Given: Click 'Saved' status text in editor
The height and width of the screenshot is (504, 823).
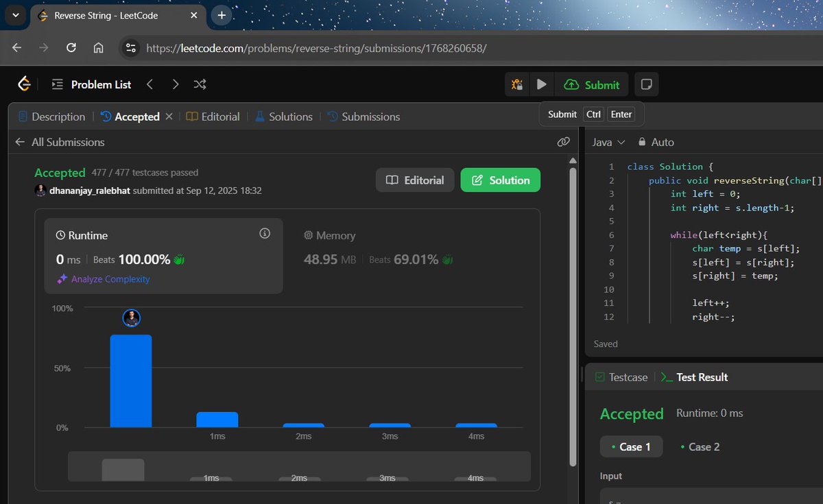Looking at the screenshot, I should [606, 344].
